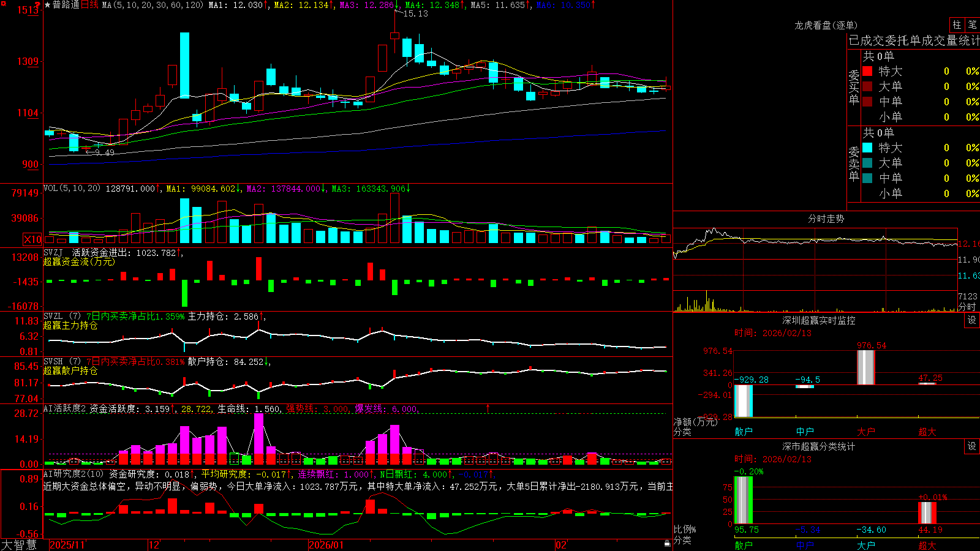Open 设 settings for 深市超赢分类统计
Screen dimensions: 980x551
[x=972, y=446]
